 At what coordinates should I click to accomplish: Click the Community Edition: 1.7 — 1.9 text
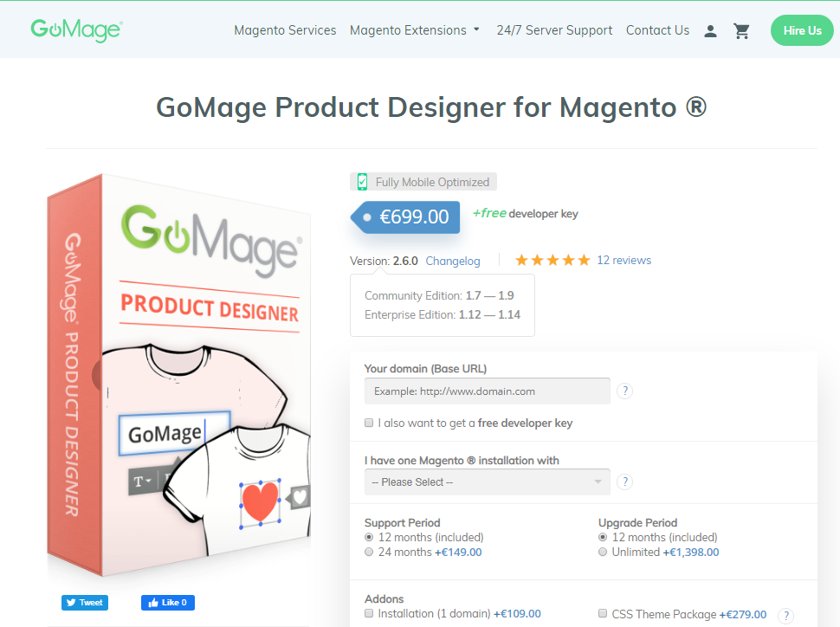click(x=439, y=296)
